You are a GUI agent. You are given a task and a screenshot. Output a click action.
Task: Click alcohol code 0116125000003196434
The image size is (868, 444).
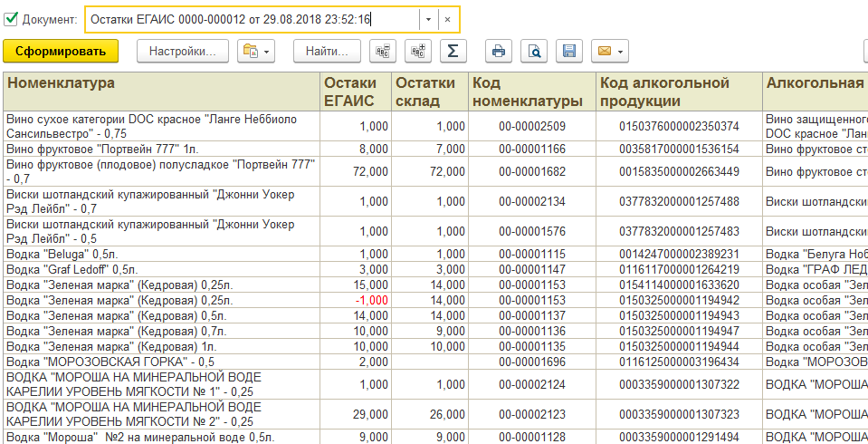[x=679, y=362]
